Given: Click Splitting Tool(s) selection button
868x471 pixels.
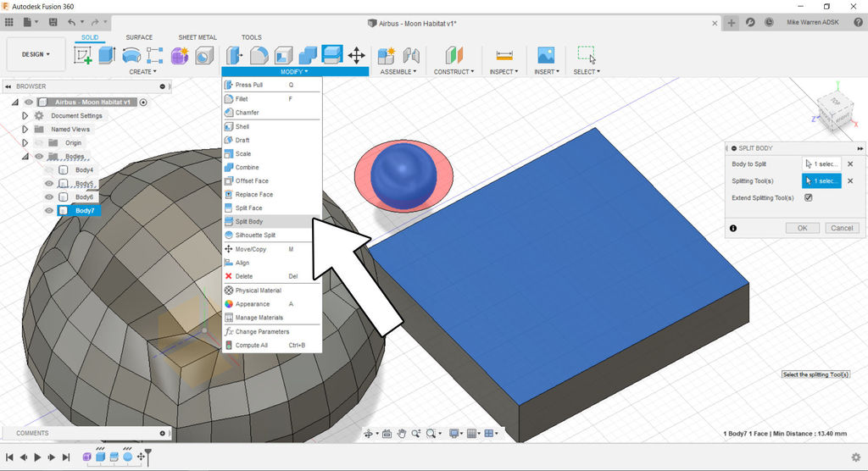Looking at the screenshot, I should (821, 181).
